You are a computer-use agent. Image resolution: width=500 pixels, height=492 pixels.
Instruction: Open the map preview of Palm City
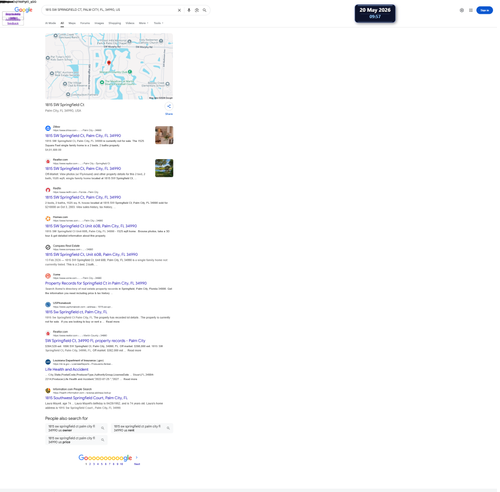coord(109,66)
